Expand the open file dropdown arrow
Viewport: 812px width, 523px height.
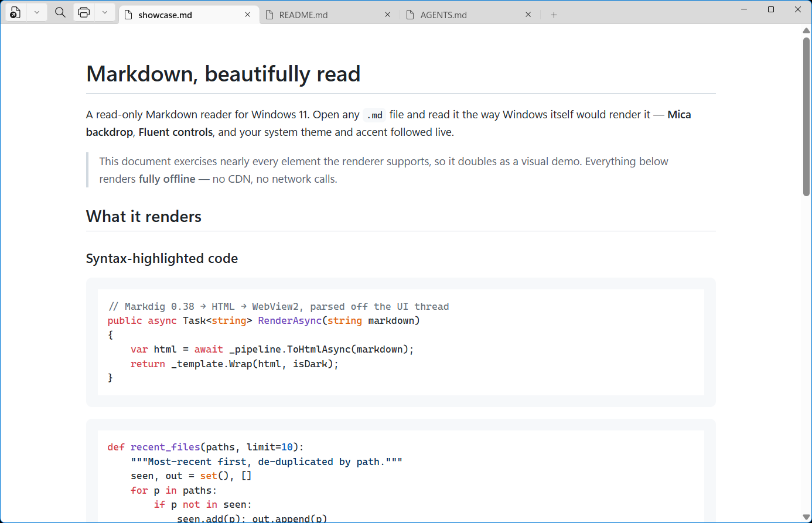[x=37, y=12]
